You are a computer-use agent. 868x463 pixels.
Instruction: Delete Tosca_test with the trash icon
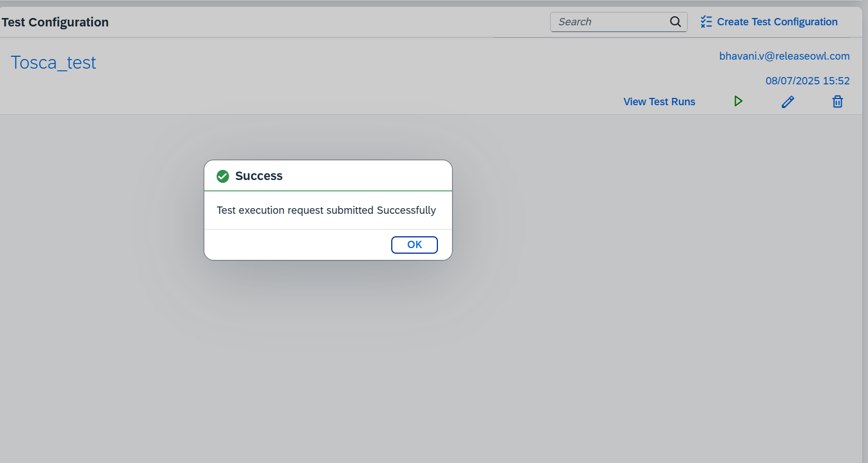(838, 102)
